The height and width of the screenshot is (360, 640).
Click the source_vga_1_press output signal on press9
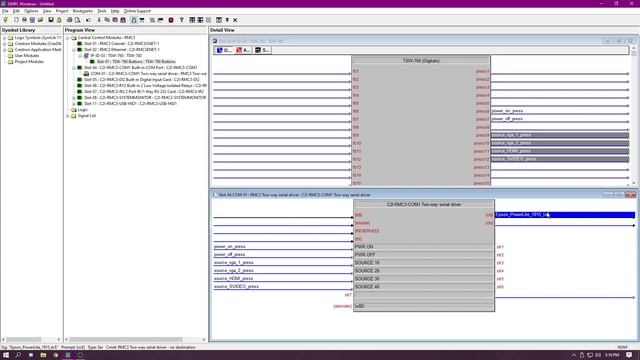560,135
